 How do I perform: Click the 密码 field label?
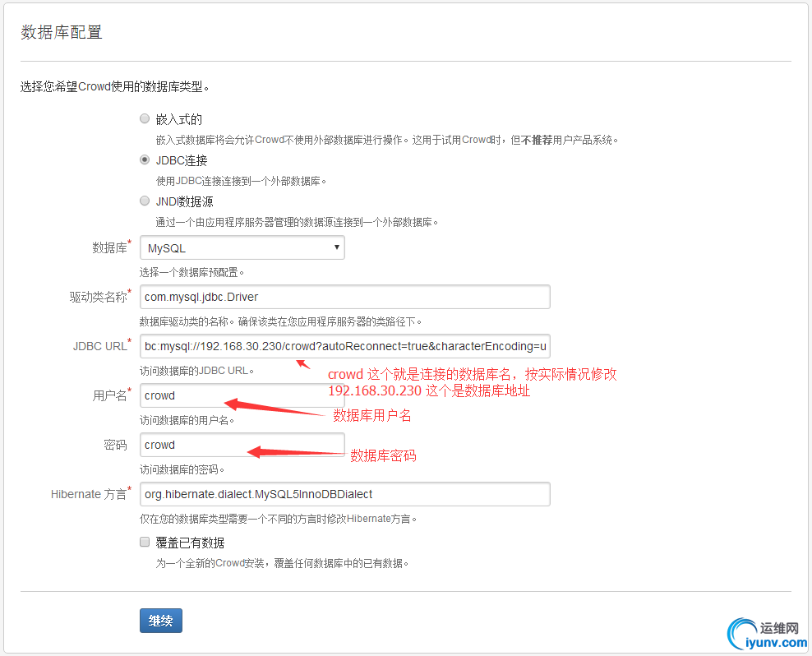click(115, 445)
